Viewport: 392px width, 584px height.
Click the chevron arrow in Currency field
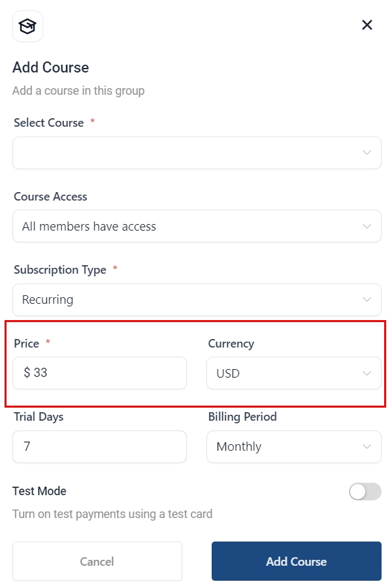[367, 374]
